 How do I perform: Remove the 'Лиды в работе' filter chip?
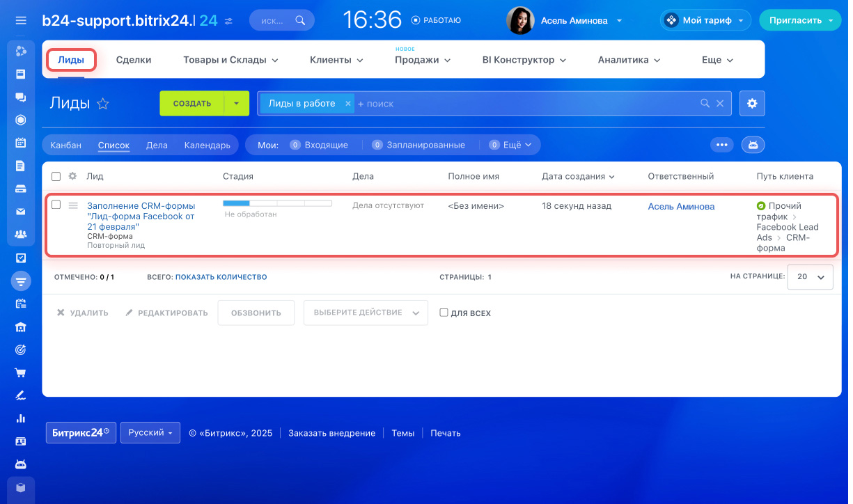(x=347, y=103)
